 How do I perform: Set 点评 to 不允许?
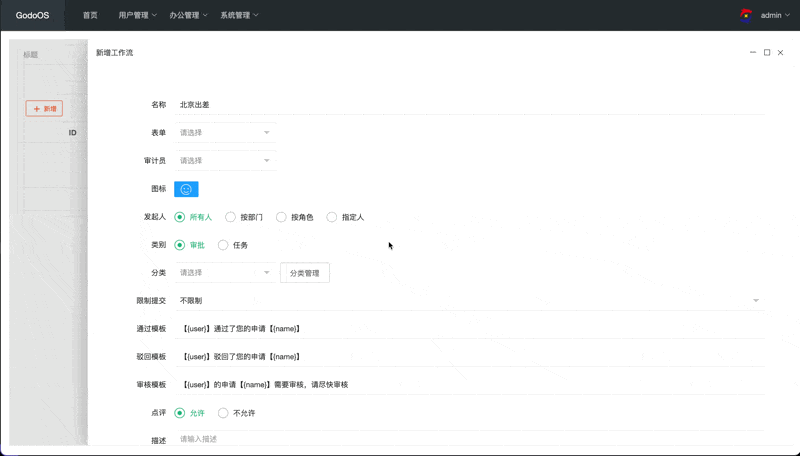coord(224,413)
